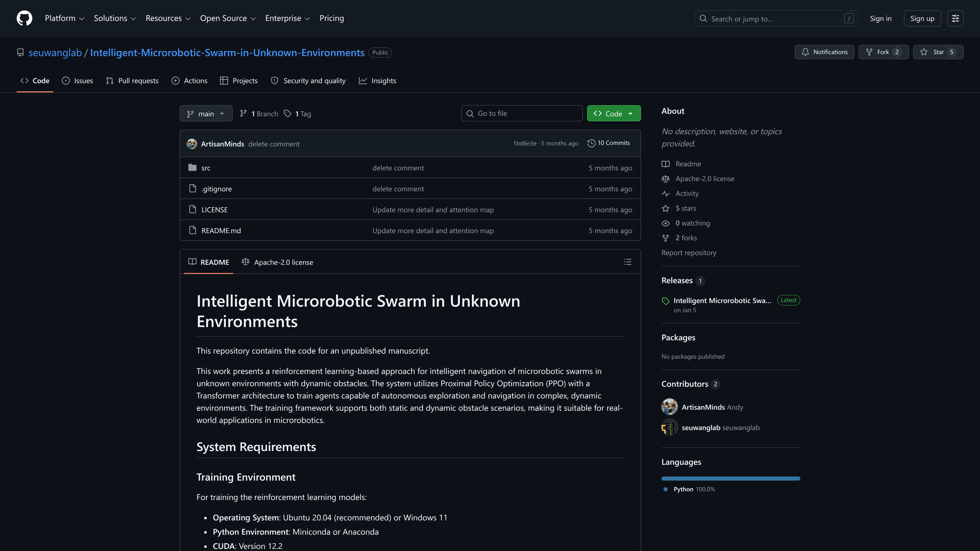Expand the Solutions menu
This screenshot has height=551, width=980.
(115, 18)
